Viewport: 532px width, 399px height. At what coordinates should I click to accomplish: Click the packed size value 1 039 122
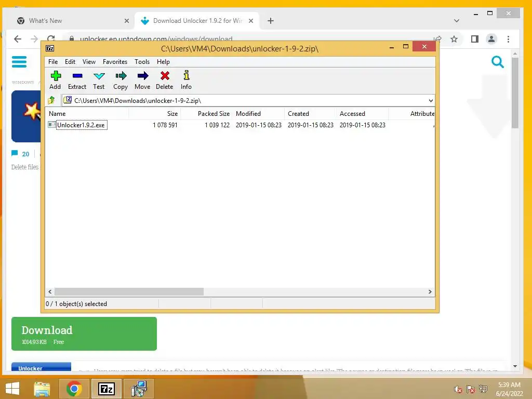pos(217,125)
